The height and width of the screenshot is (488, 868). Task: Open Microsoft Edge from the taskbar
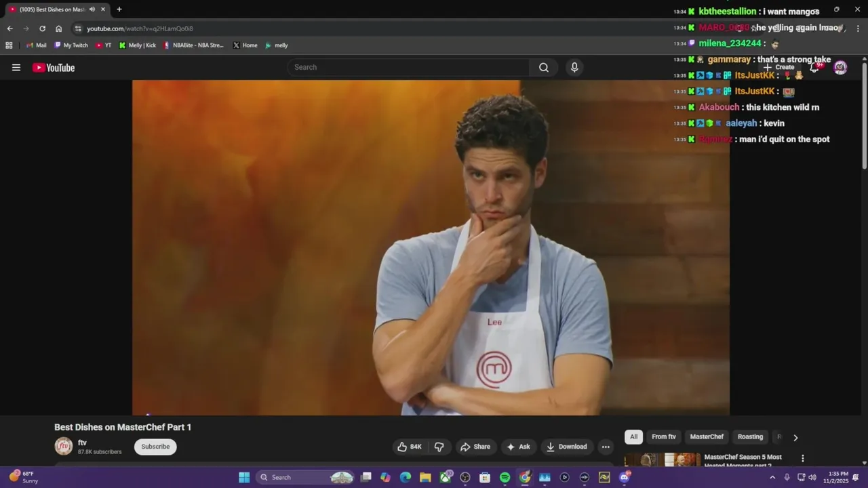tap(406, 477)
